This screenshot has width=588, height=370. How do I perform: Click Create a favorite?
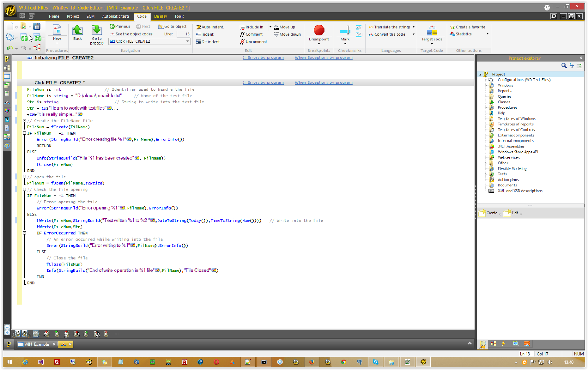pos(467,27)
